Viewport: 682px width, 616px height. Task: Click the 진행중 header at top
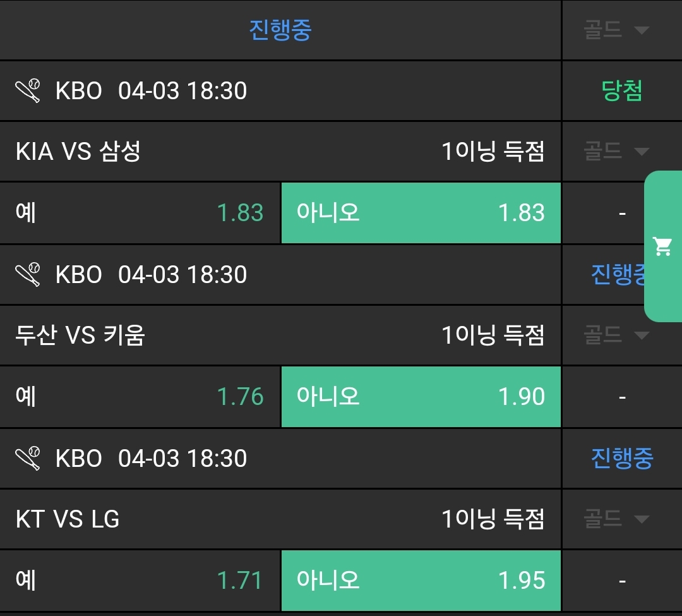point(280,30)
